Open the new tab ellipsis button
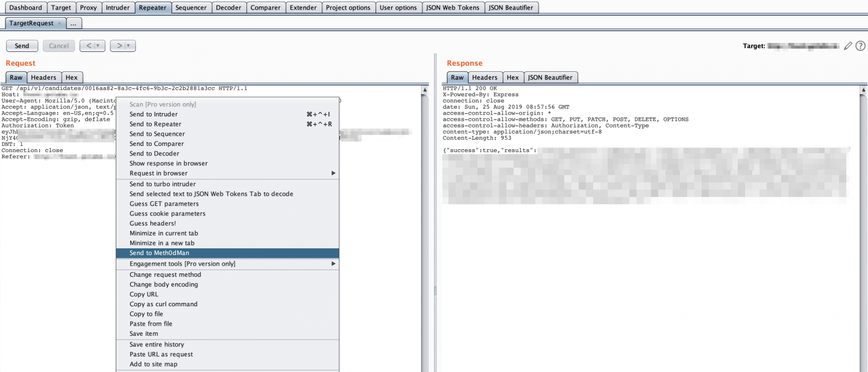Image resolution: width=868 pixels, height=372 pixels. click(74, 23)
